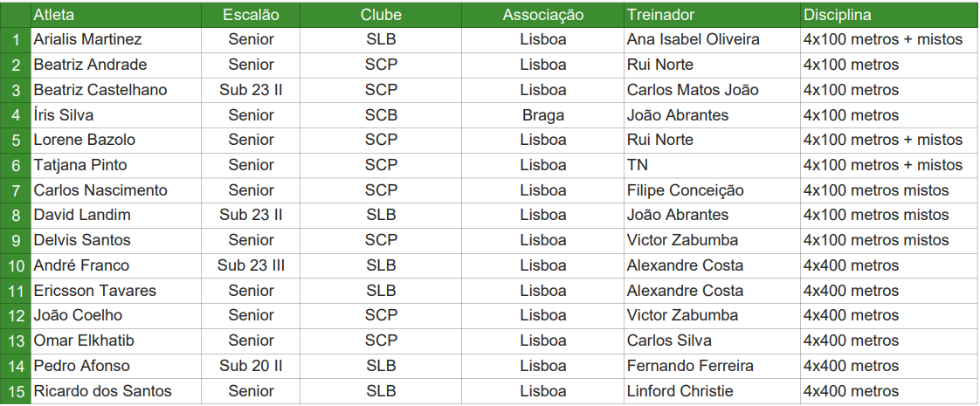Screen dimensions: 980x406
Task: Click the Braga association cell
Action: (x=542, y=115)
